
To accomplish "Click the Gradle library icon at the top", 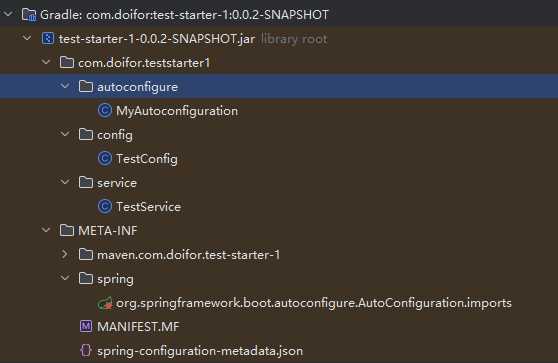I will [29, 15].
